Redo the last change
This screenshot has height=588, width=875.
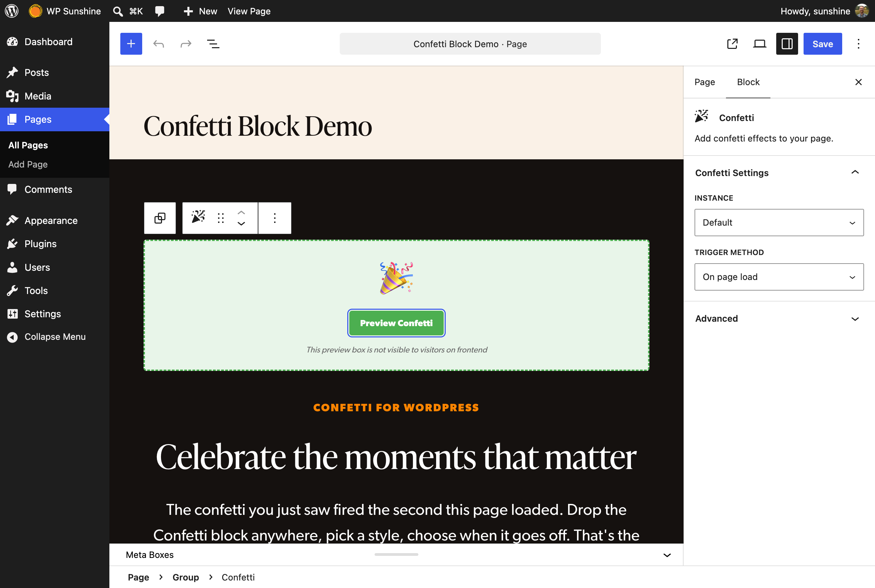pos(186,44)
